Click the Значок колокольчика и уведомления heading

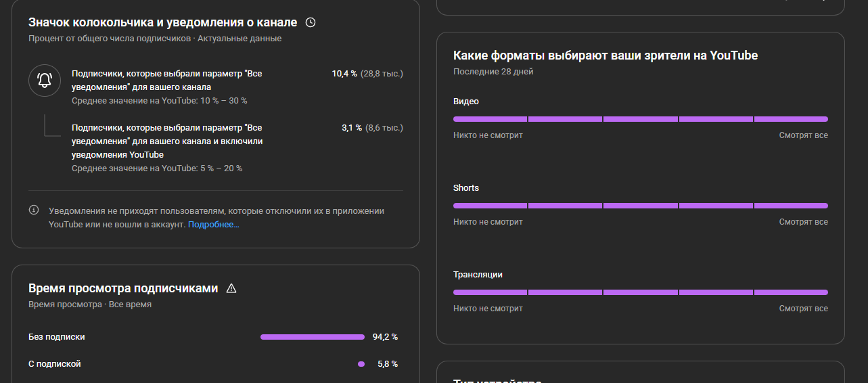[162, 22]
